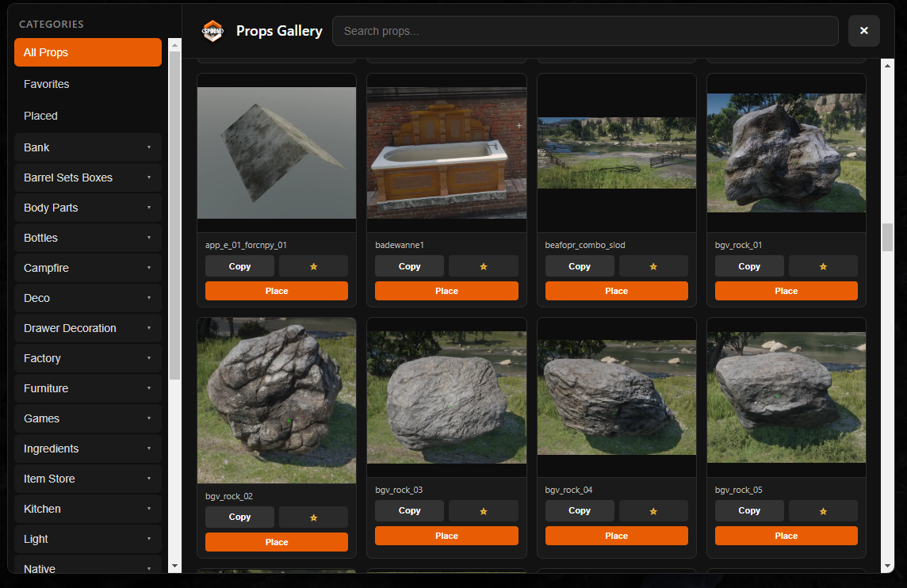Click the bgv_rock_01 rock thumbnail
This screenshot has width=907, height=588.
tap(786, 153)
